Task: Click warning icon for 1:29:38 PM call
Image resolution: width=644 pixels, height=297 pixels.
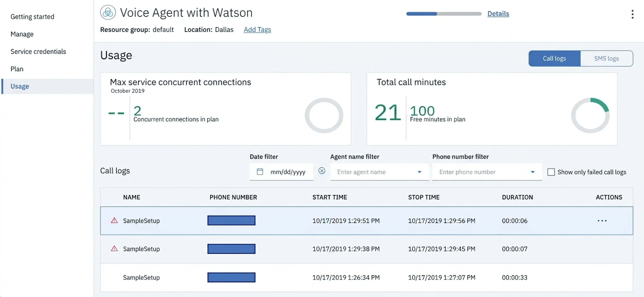Action: tap(114, 249)
